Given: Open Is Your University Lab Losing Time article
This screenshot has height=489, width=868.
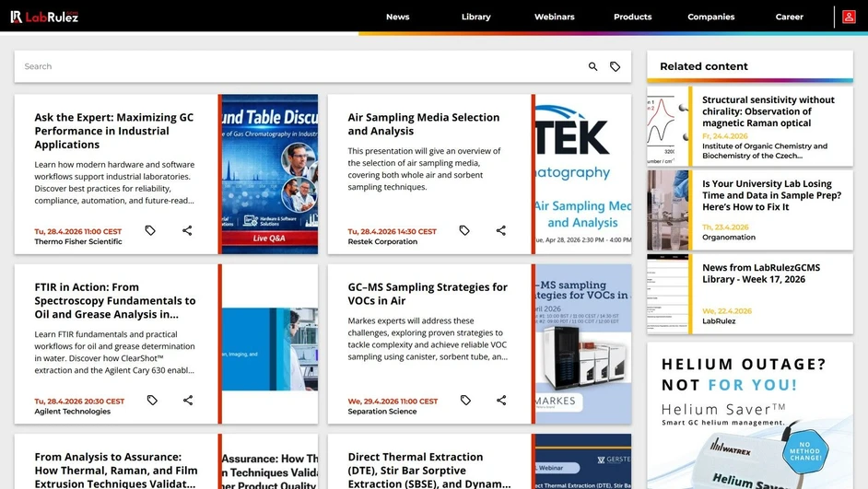Looking at the screenshot, I should pos(771,195).
